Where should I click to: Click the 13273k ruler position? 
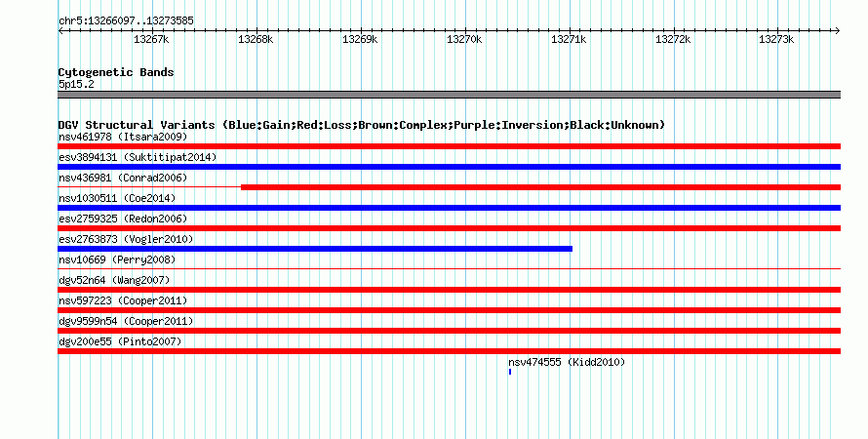(x=776, y=39)
